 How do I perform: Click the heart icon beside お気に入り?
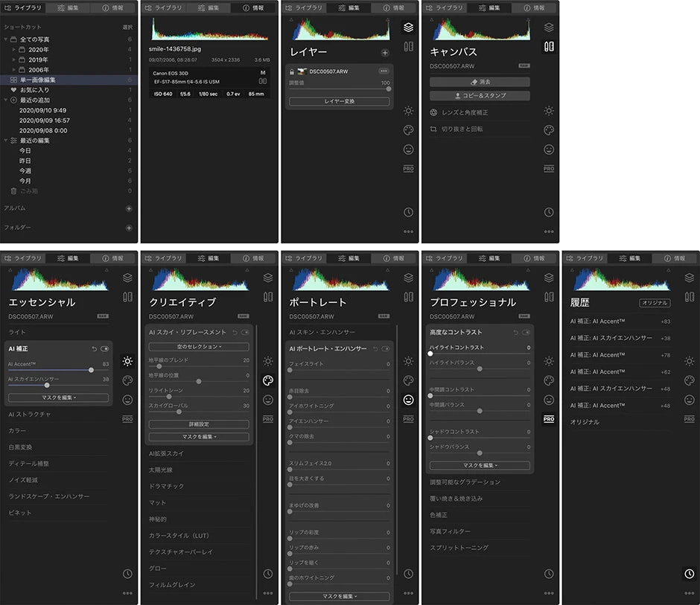point(13,90)
